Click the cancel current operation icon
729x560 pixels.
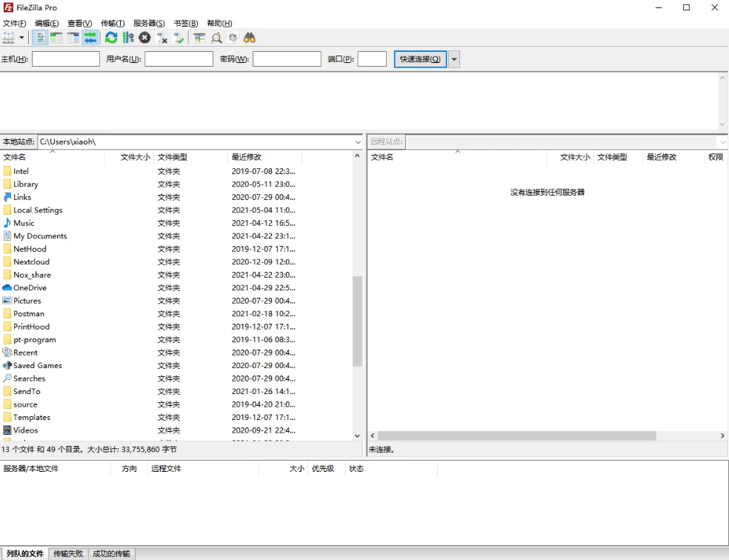pyautogui.click(x=144, y=38)
